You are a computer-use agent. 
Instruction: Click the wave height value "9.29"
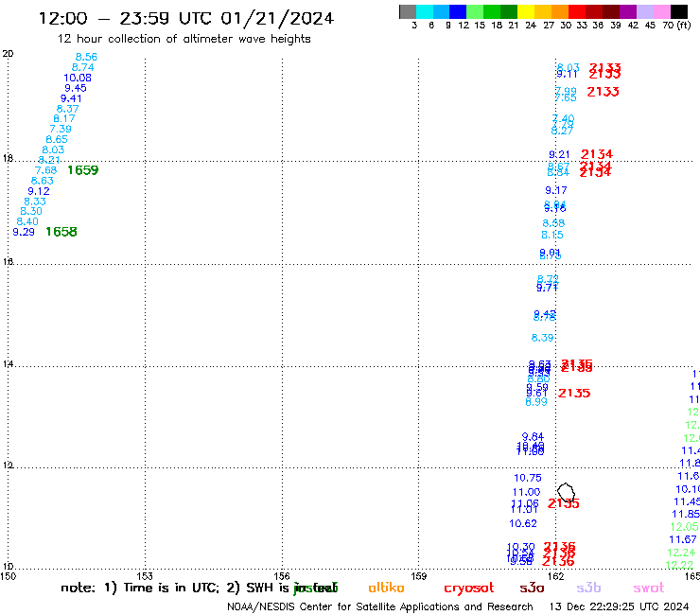(x=24, y=232)
